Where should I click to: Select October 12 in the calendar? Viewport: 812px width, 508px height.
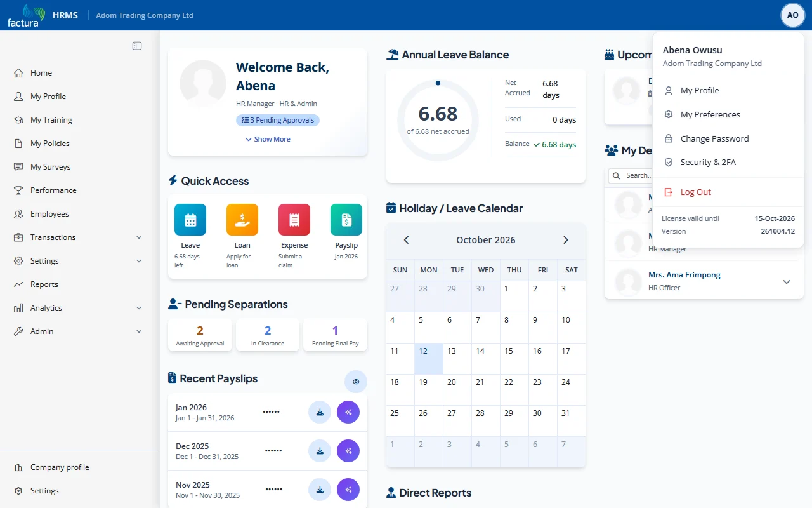click(429, 359)
